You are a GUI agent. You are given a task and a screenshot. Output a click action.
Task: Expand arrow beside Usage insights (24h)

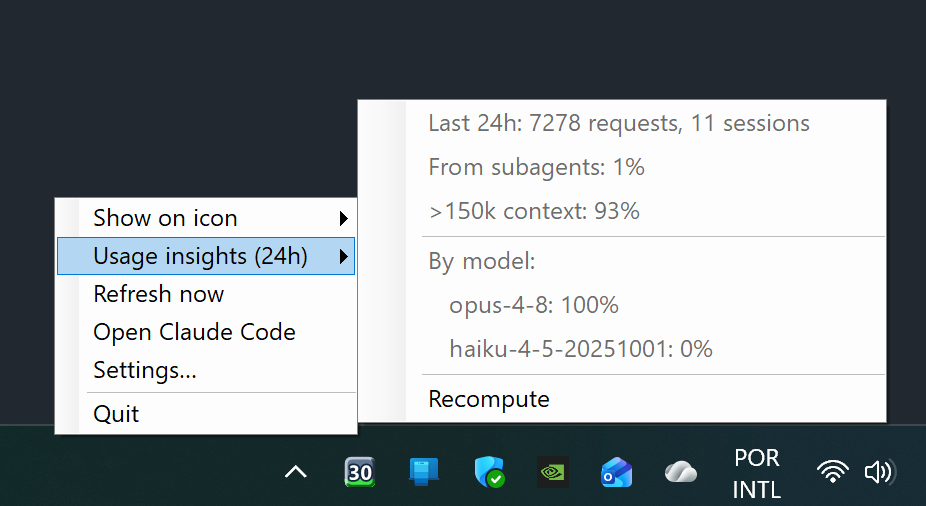pos(344,256)
